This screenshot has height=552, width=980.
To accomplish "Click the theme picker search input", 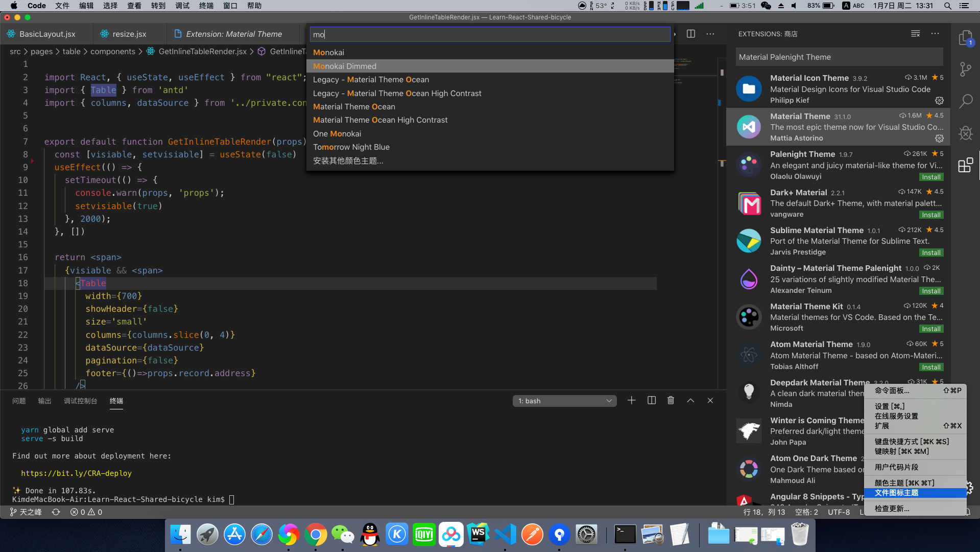I will (490, 34).
